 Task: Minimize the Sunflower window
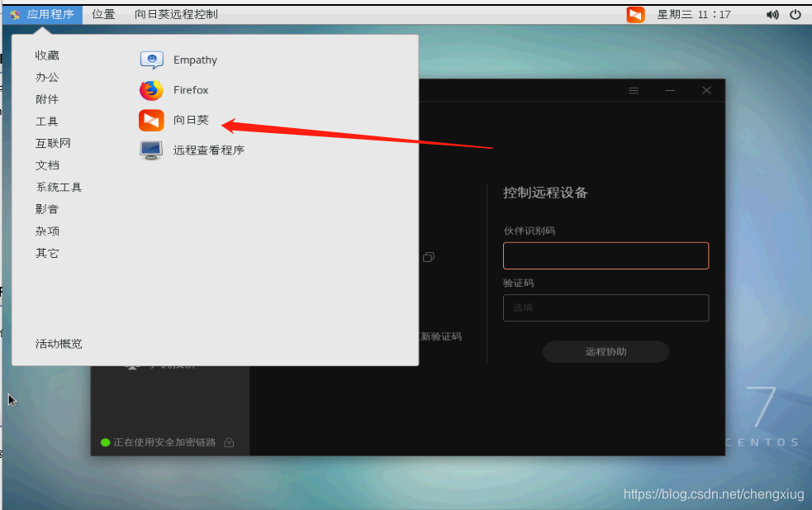pos(670,91)
